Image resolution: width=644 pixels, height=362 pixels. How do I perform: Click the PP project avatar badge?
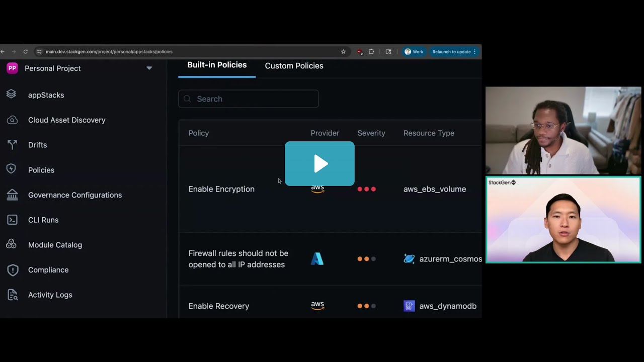pyautogui.click(x=12, y=68)
